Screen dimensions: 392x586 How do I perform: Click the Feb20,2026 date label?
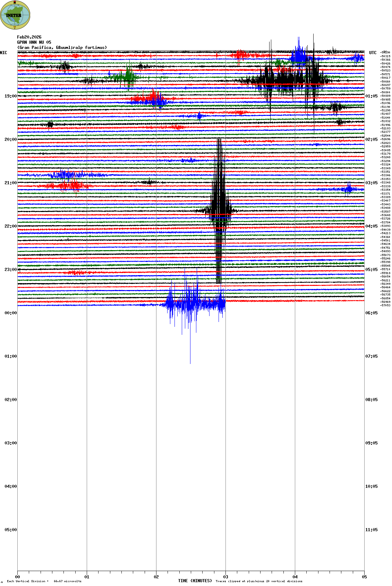click(29, 37)
